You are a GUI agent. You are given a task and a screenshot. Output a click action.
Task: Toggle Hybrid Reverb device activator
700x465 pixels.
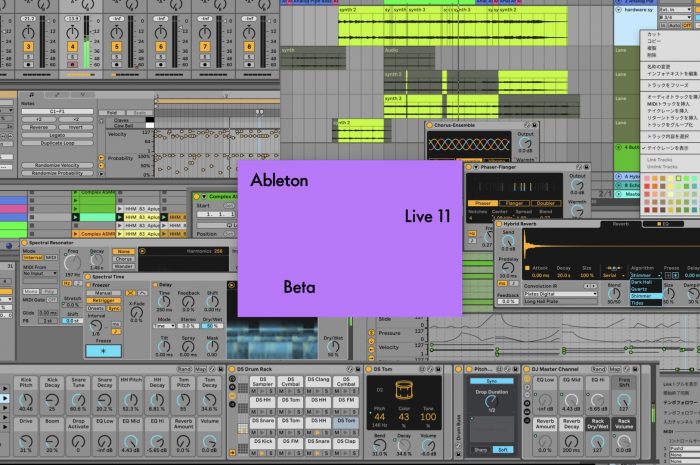(499, 224)
